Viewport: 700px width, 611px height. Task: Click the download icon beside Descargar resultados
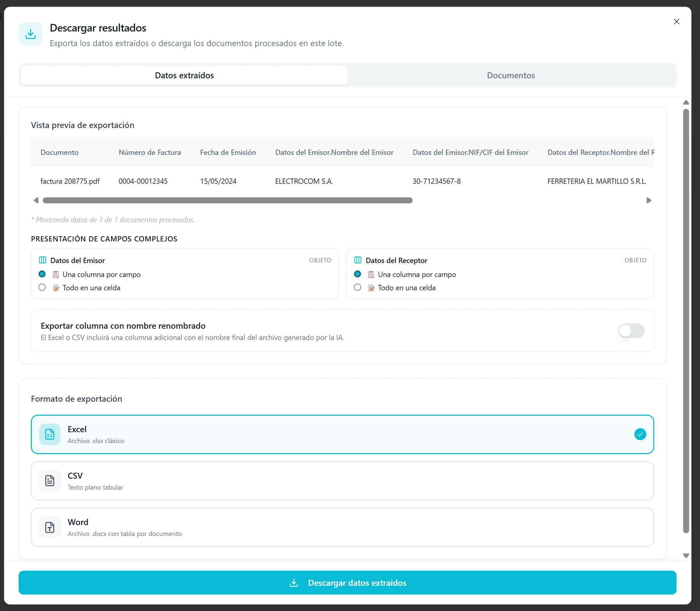coord(30,34)
